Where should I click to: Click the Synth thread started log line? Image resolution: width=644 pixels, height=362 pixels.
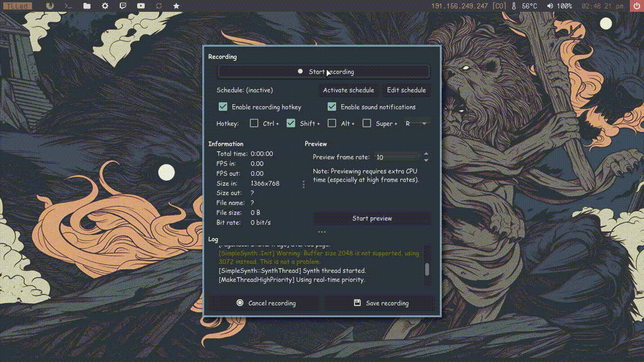[x=292, y=271]
